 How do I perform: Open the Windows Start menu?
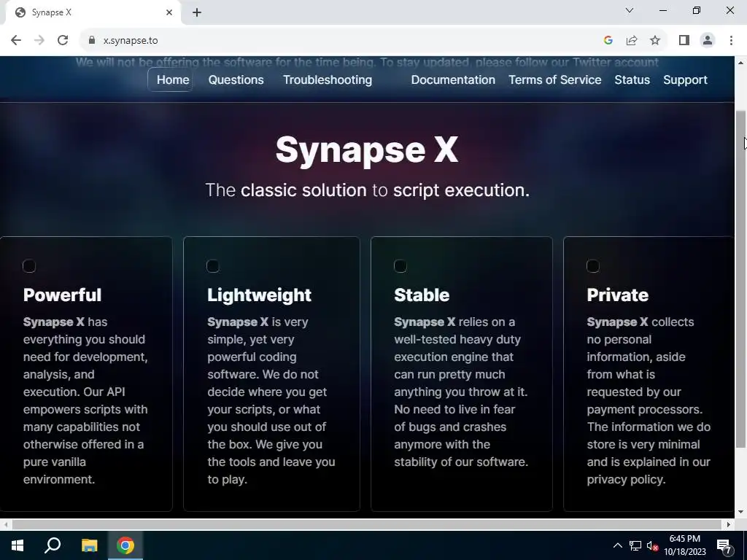tap(18, 545)
